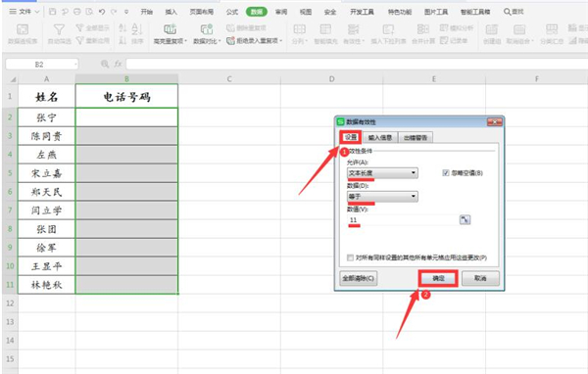Image resolution: width=588 pixels, height=374 pixels.
Task: Switch to the 输入信息 tab in dialog
Action: [380, 138]
